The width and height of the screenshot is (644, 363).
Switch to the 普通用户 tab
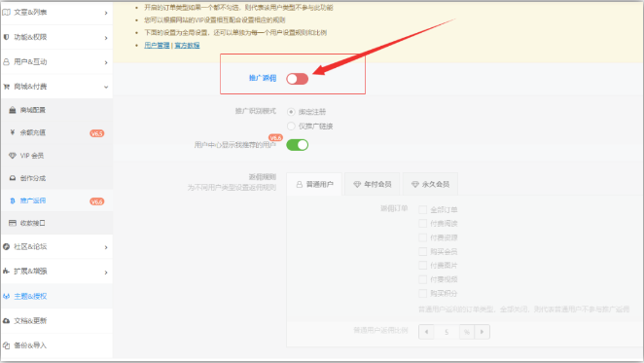coord(314,184)
